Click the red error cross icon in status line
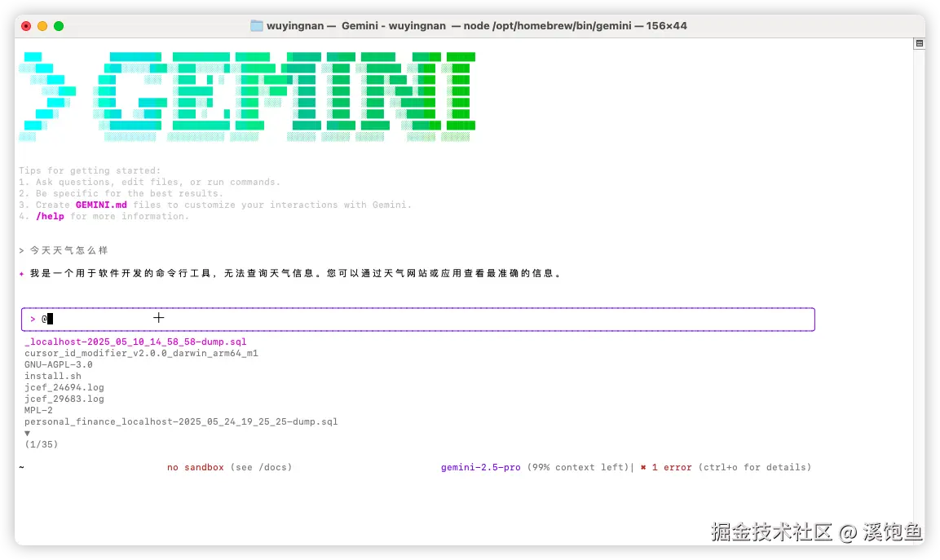Image resolution: width=940 pixels, height=560 pixels. coord(643,468)
